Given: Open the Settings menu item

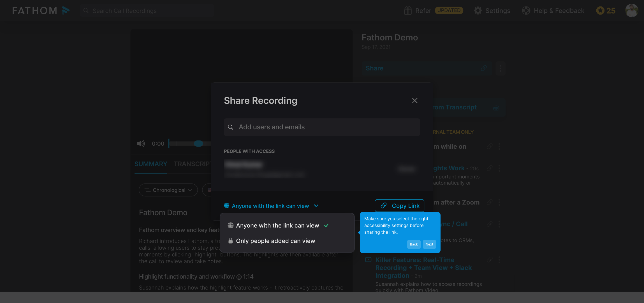Looking at the screenshot, I should point(498,11).
